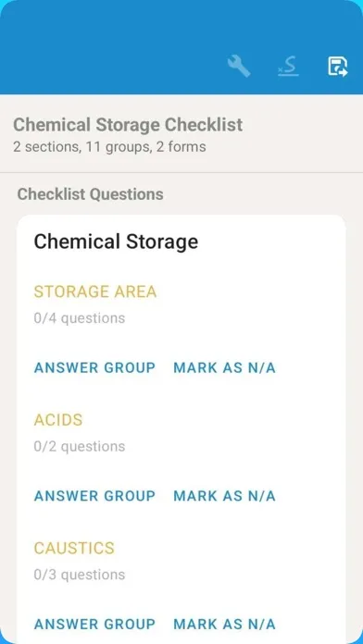Open the wrench tools icon
Screen dimensions: 363x644
pyautogui.click(x=239, y=67)
